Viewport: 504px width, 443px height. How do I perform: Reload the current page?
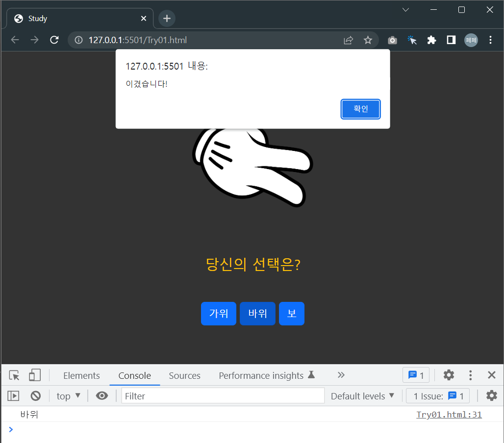(54, 40)
